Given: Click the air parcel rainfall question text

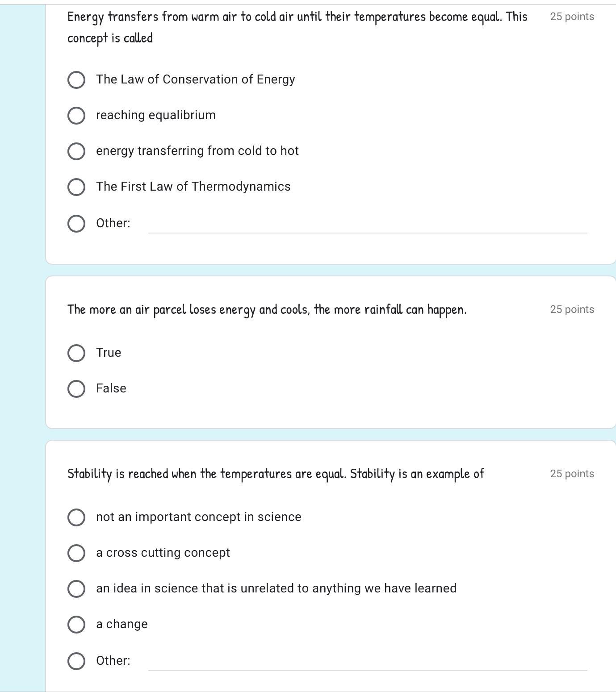Looking at the screenshot, I should tap(267, 309).
